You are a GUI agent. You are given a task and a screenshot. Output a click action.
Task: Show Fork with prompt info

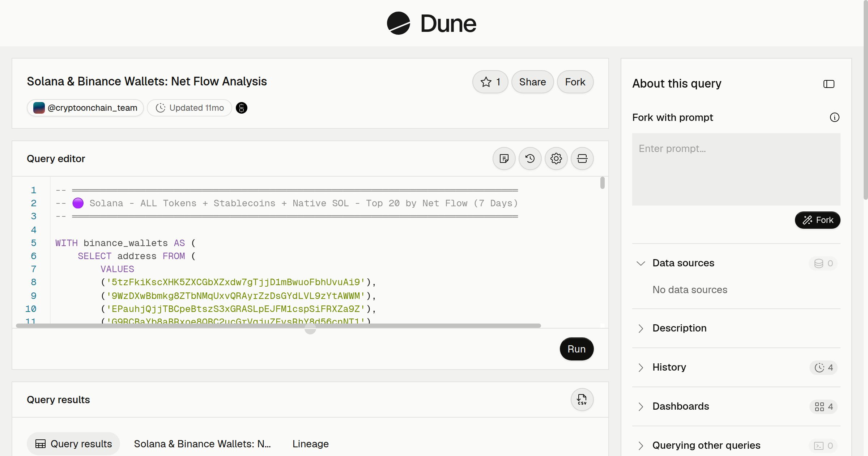pos(835,117)
